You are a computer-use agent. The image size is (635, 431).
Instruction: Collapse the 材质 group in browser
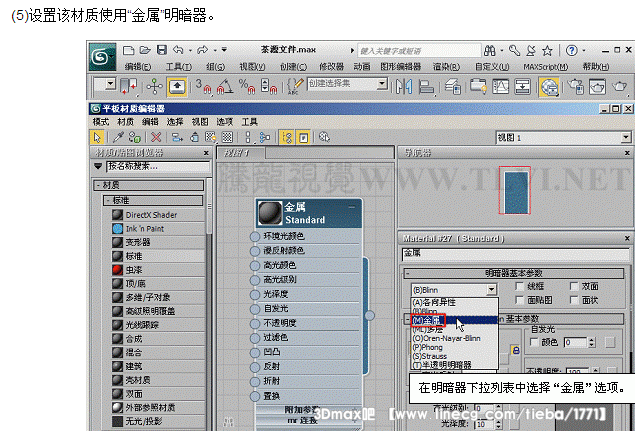coord(98,185)
